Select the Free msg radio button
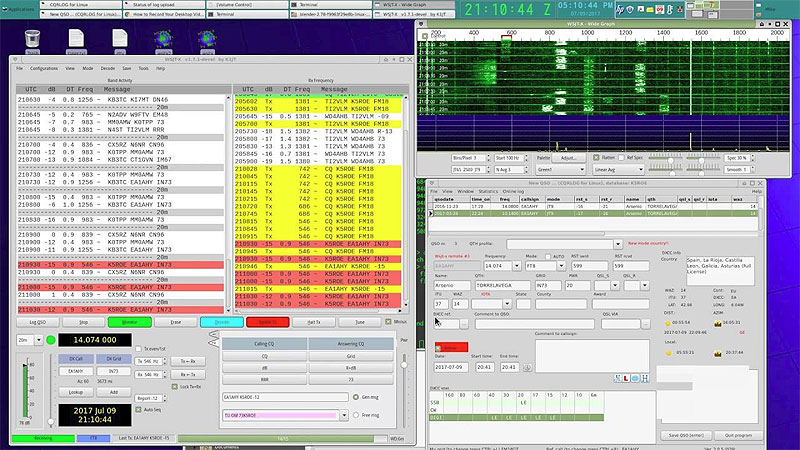800x450 pixels. 356,415
